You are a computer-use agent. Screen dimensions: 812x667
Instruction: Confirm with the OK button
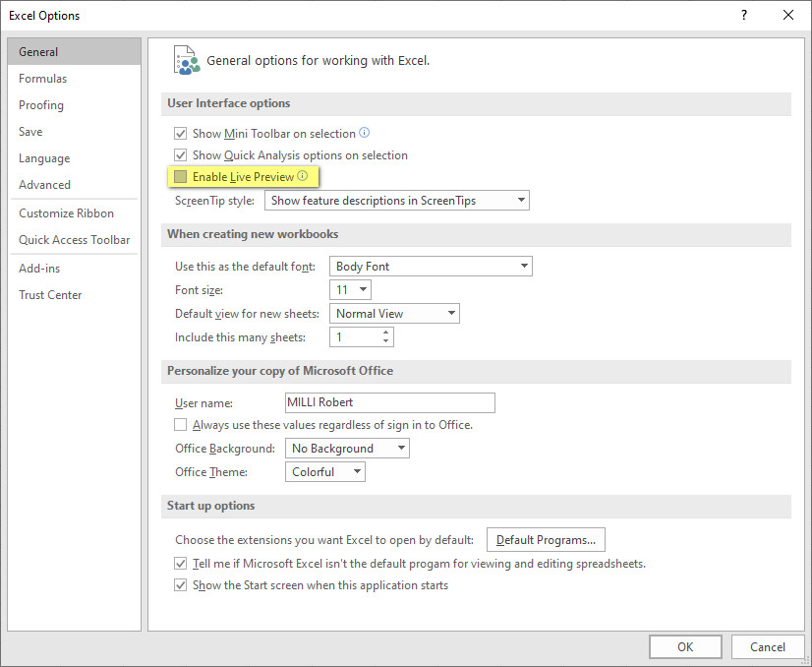tap(685, 646)
